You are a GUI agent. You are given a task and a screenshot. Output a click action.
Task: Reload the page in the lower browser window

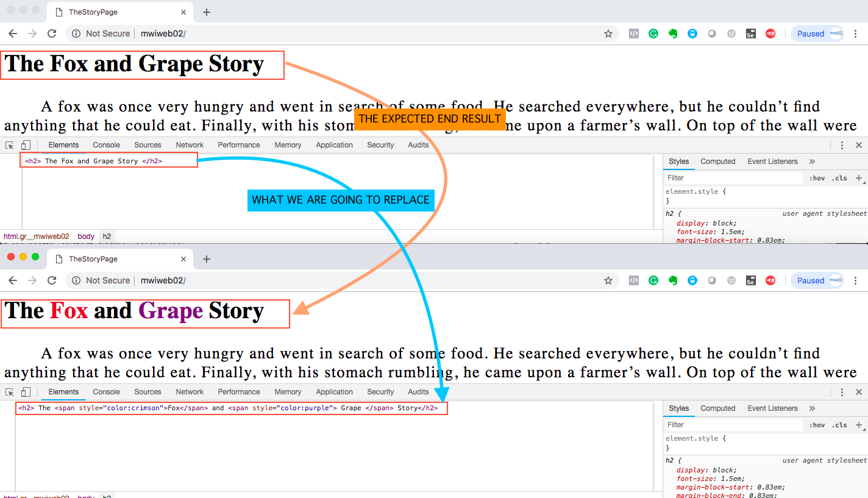[x=52, y=280]
